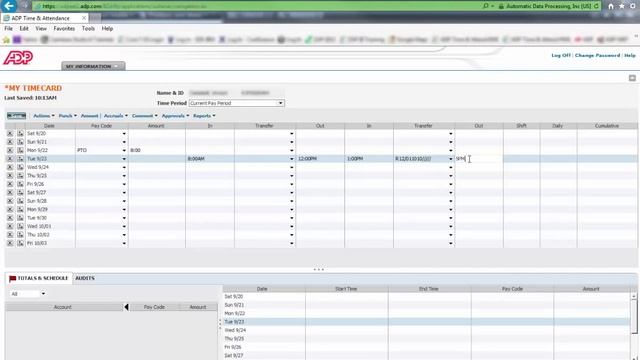Screen dimensions: 640x360
Task: Click the delete row icon for Tue 9/23
Action: (10, 159)
